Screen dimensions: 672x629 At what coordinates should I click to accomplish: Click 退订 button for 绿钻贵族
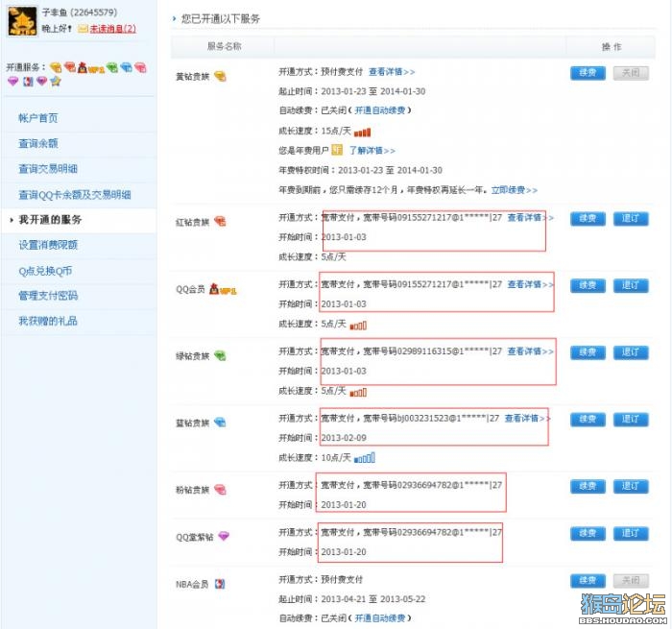tap(631, 352)
